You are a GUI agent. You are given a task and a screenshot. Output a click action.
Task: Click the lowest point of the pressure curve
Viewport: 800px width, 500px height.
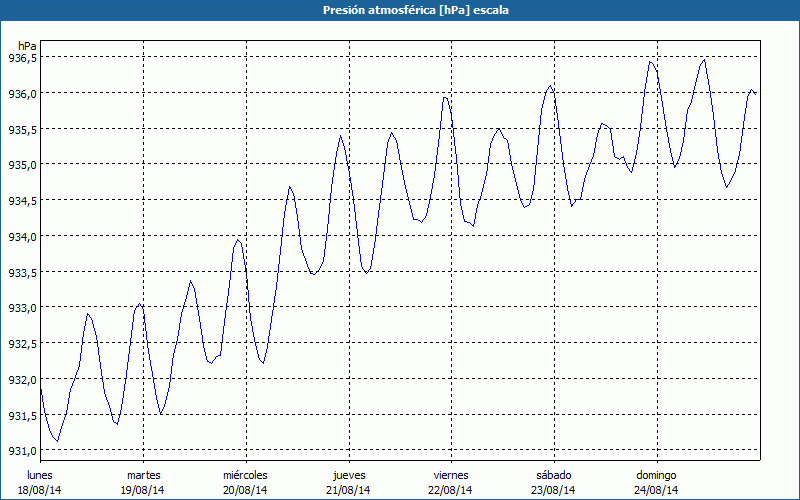coord(57,441)
